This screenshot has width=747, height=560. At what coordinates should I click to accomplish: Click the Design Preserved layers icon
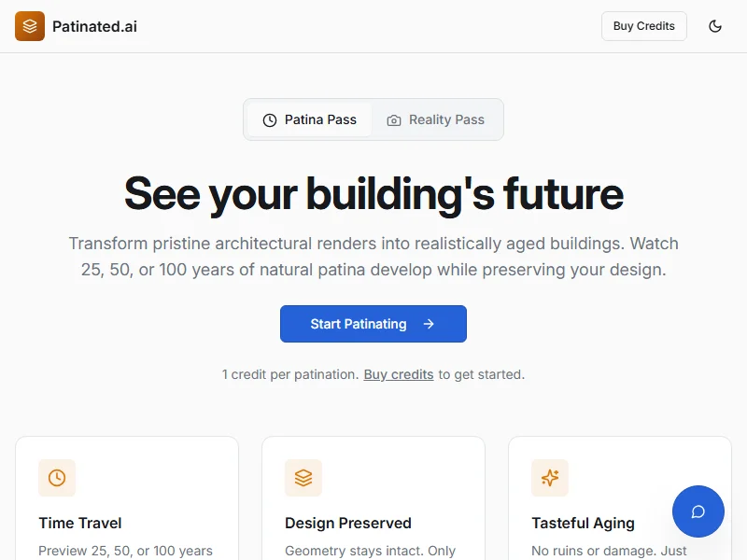point(303,478)
